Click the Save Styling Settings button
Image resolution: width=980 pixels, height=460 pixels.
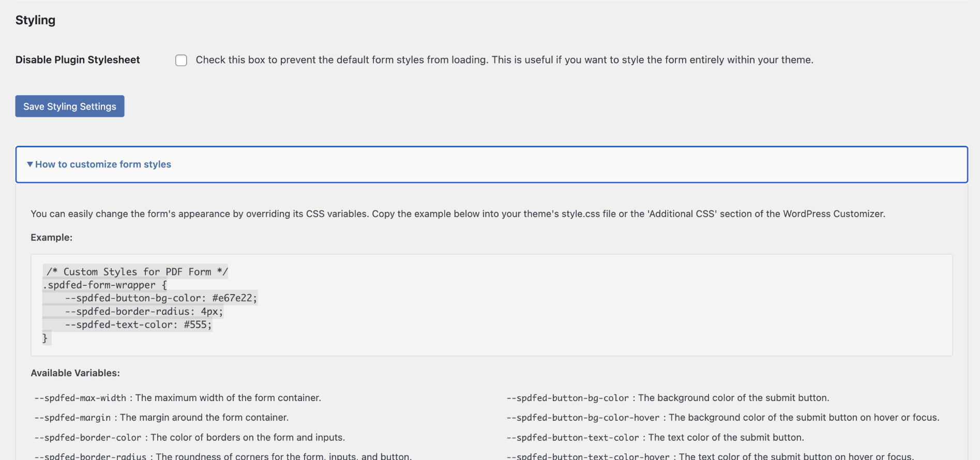click(70, 106)
